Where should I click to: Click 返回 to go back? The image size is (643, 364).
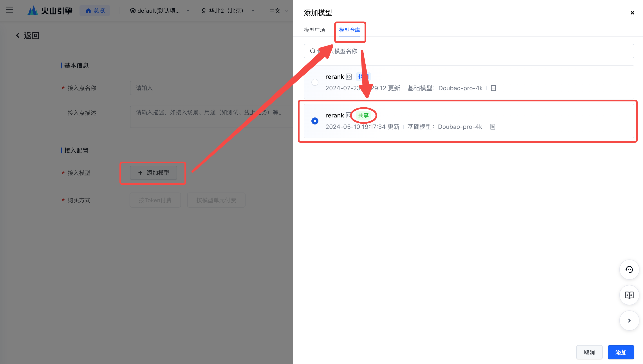point(31,36)
